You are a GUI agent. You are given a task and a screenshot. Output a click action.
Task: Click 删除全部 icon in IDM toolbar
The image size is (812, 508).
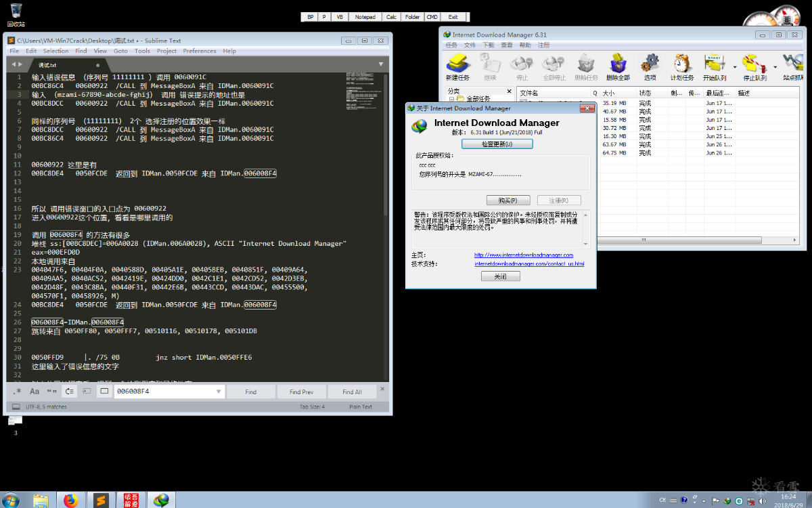[x=617, y=68]
